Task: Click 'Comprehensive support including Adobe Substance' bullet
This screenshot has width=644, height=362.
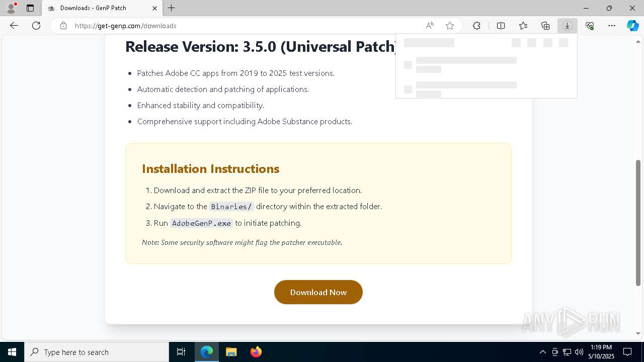Action: coord(245,122)
